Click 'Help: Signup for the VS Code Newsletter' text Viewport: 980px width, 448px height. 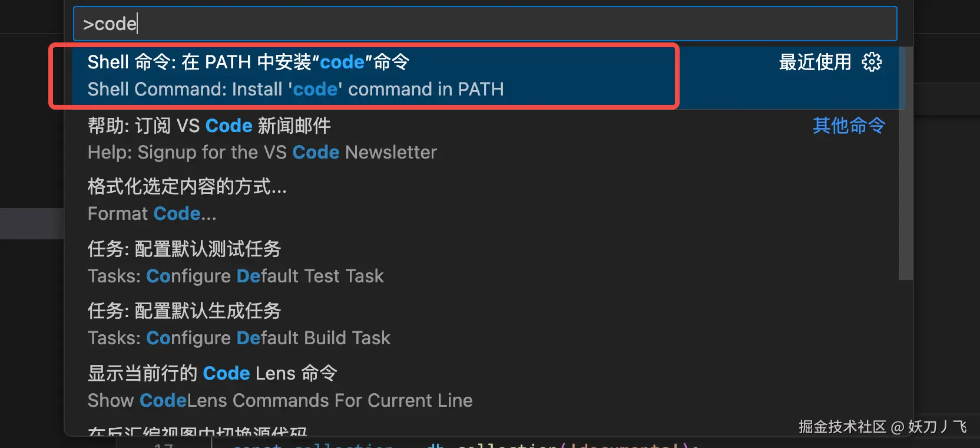[262, 153]
